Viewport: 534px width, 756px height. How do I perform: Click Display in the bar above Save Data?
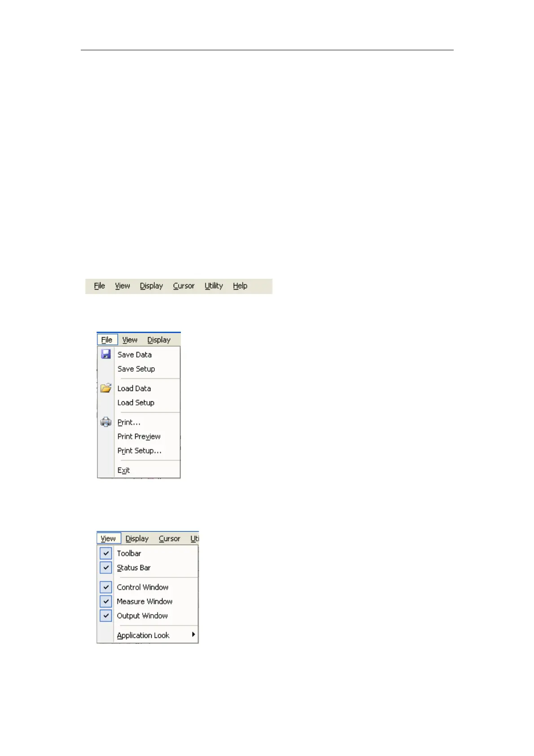159,340
